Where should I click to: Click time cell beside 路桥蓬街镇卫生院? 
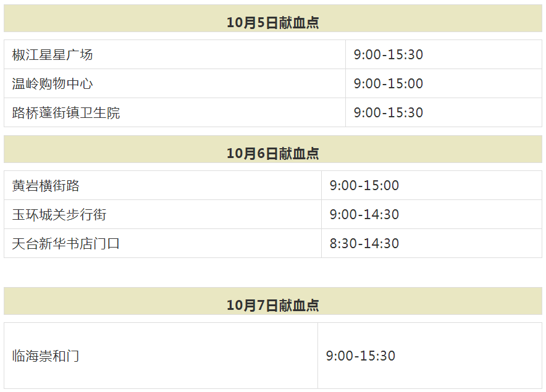(x=443, y=112)
